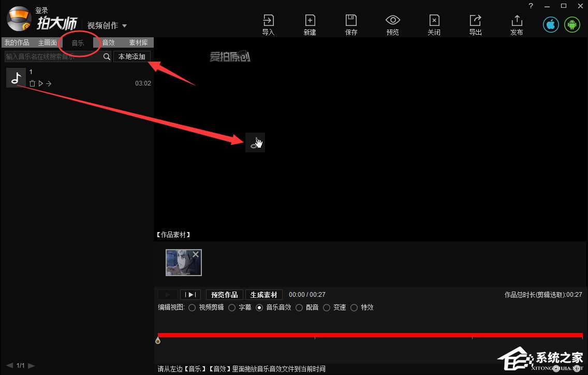Viewport: 588px width, 375px height.
Task: Save the project with 保存 icon
Action: pyautogui.click(x=351, y=25)
